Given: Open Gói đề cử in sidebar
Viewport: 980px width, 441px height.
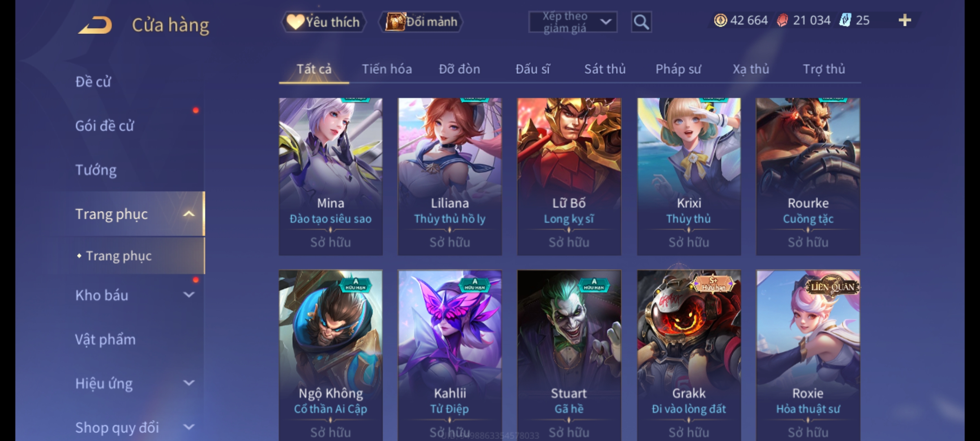Looking at the screenshot, I should pyautogui.click(x=105, y=126).
